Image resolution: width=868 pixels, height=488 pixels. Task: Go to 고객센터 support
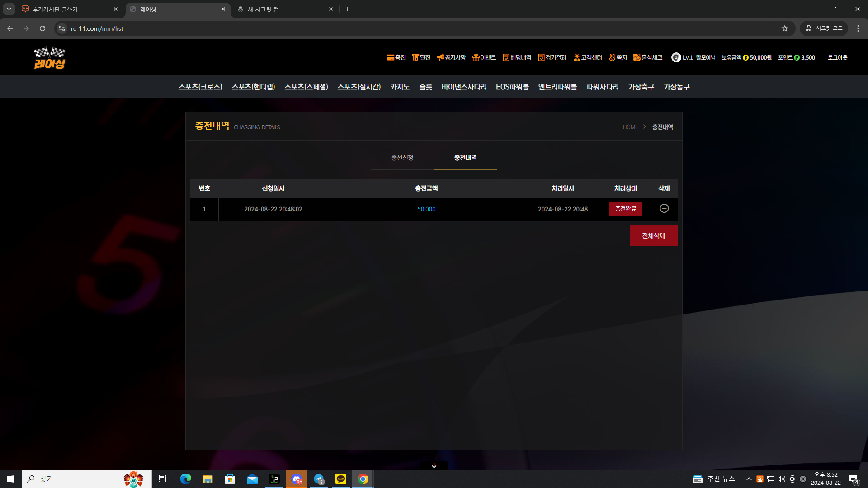coord(588,57)
